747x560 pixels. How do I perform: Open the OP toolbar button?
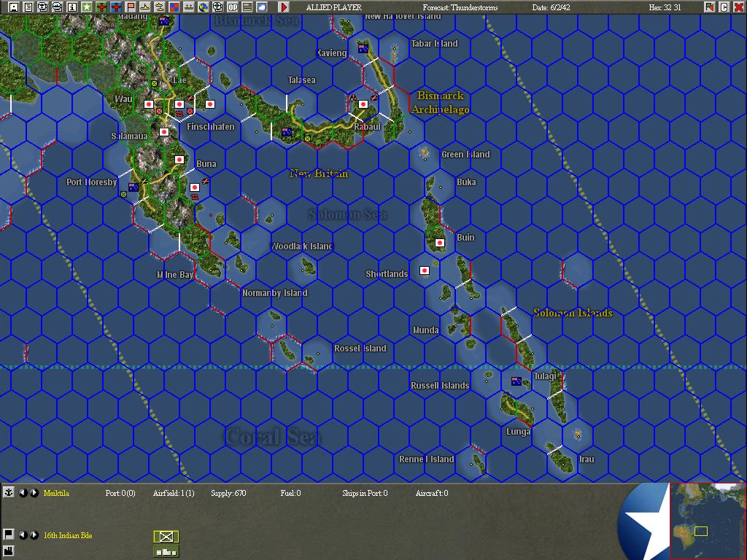tap(233, 7)
